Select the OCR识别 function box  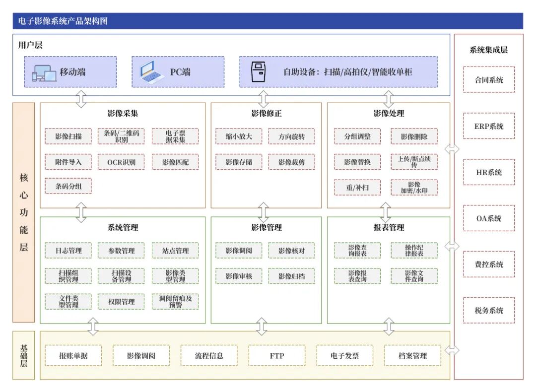click(121, 162)
